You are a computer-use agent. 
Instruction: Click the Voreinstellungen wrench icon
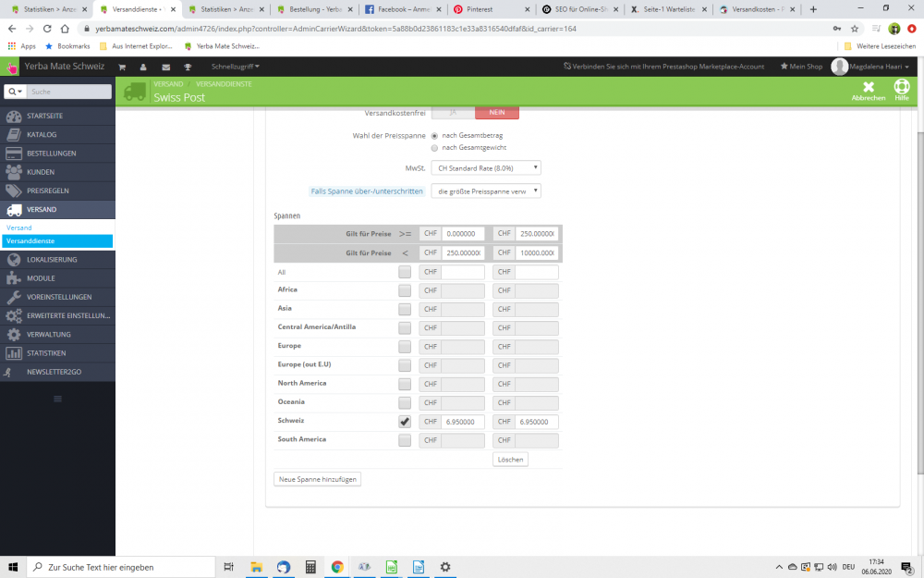14,297
